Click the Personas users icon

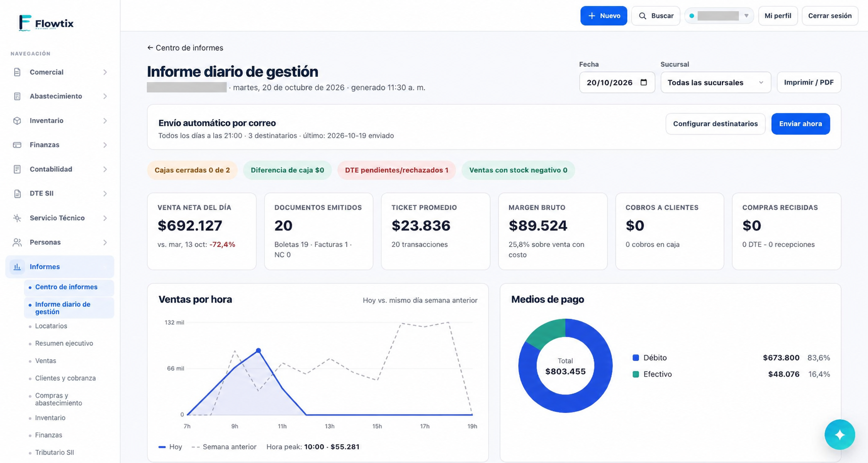click(x=17, y=242)
